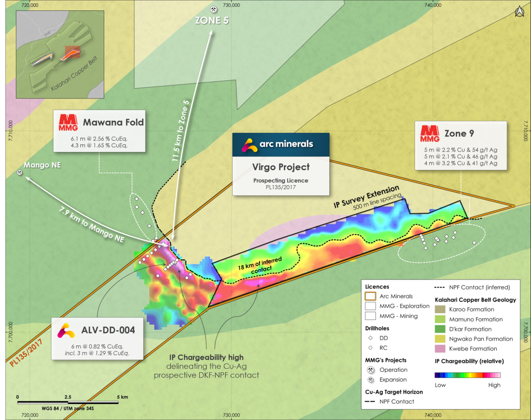Click the '18 km of inferred contact' label
Viewport: 531px width, 420px height.
pos(260,265)
